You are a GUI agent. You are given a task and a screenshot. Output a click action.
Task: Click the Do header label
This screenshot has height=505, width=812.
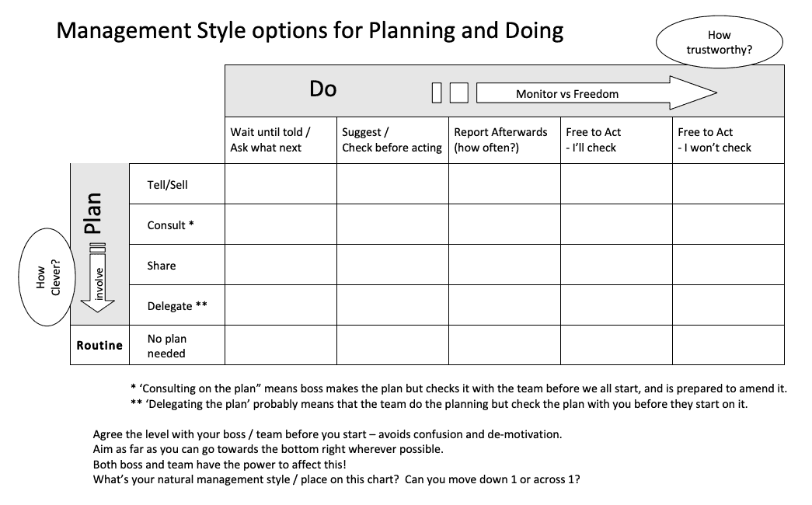[x=322, y=89]
